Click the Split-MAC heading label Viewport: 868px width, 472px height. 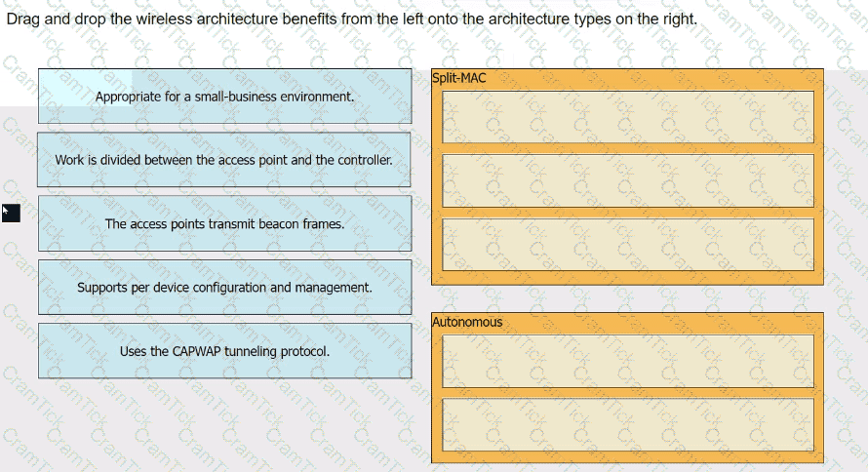459,78
